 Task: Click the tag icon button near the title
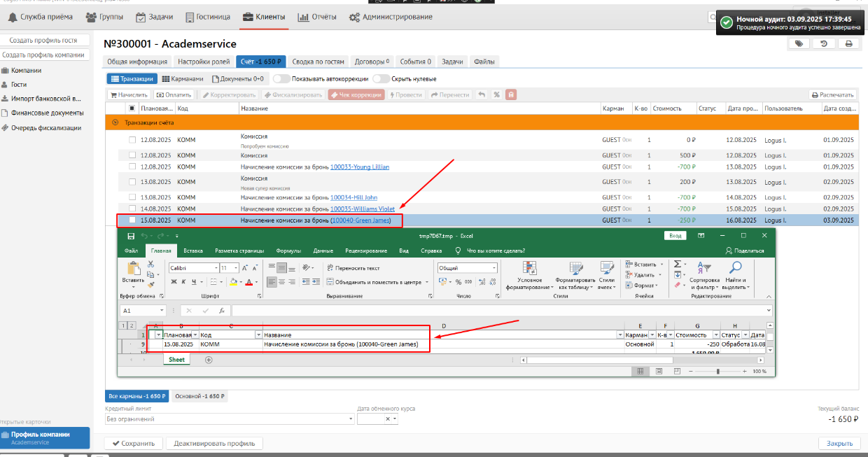point(798,43)
